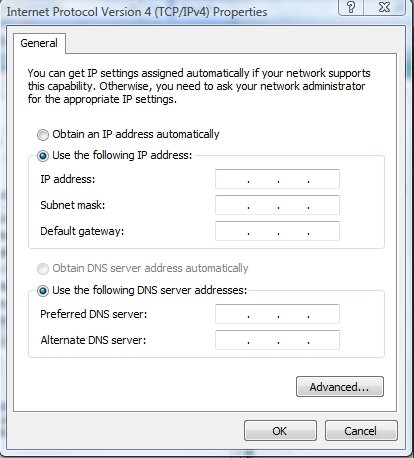Viewport: 414px width, 458px height.
Task: Click last octet of Alternate DNS server
Action: (324, 340)
